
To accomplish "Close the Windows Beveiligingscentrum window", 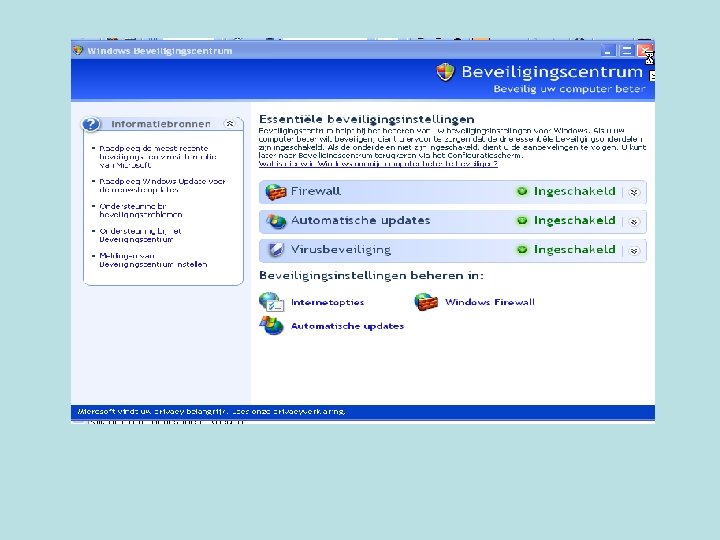I will [644, 51].
